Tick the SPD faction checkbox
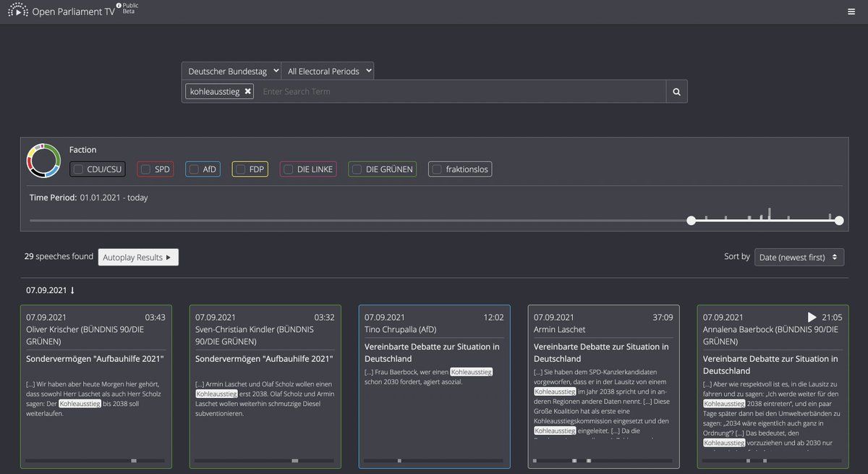The width and height of the screenshot is (868, 474). pos(145,169)
